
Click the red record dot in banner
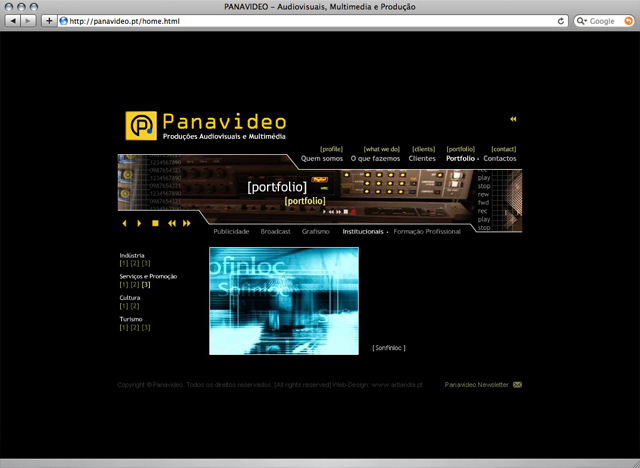pos(353,212)
